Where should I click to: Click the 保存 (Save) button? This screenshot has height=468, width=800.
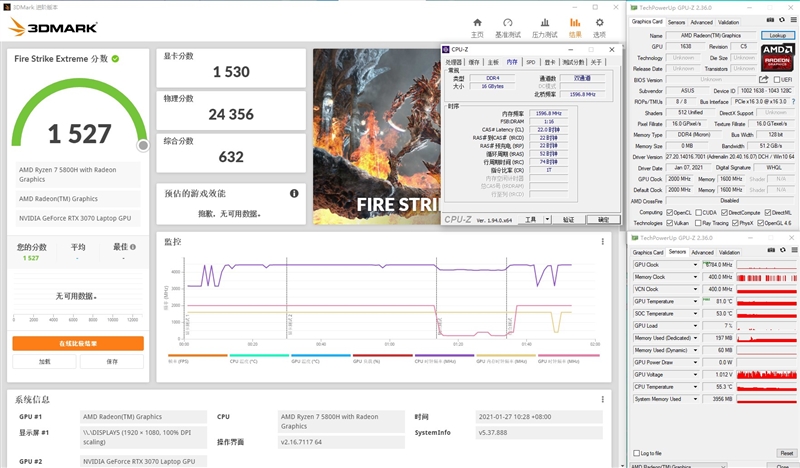(x=112, y=361)
